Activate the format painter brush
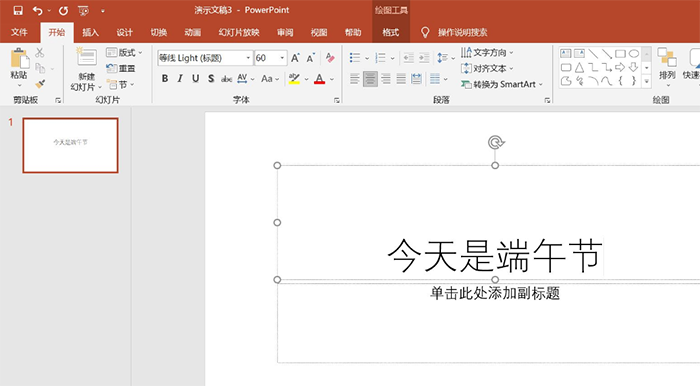The height and width of the screenshot is (386, 700). click(x=40, y=84)
